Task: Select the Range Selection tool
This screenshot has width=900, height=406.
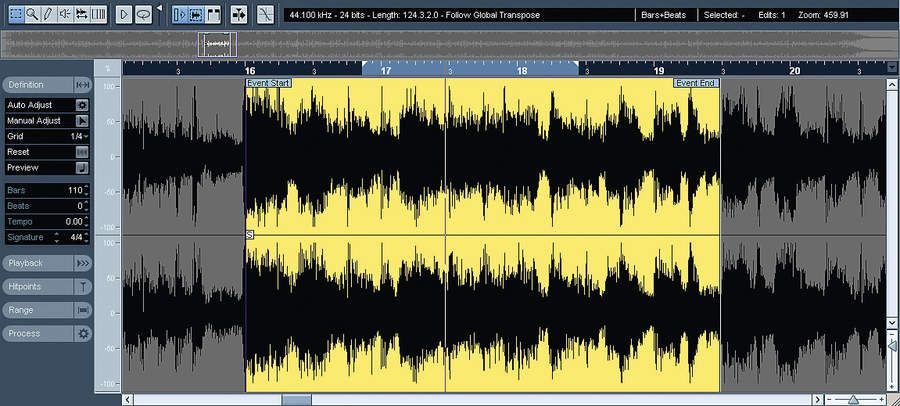Action: (x=15, y=14)
